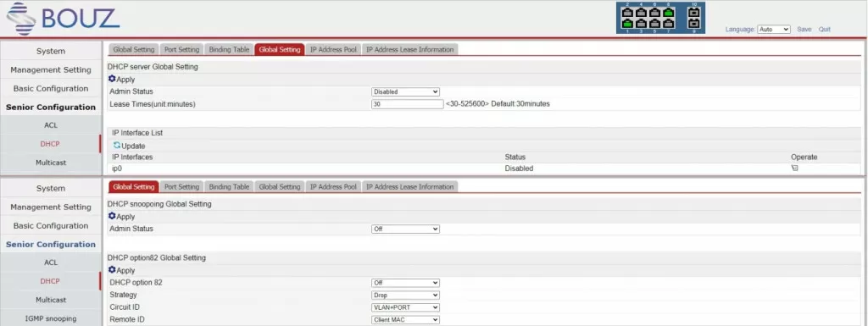Open Remote ID Client MAC dropdown

[406, 319]
